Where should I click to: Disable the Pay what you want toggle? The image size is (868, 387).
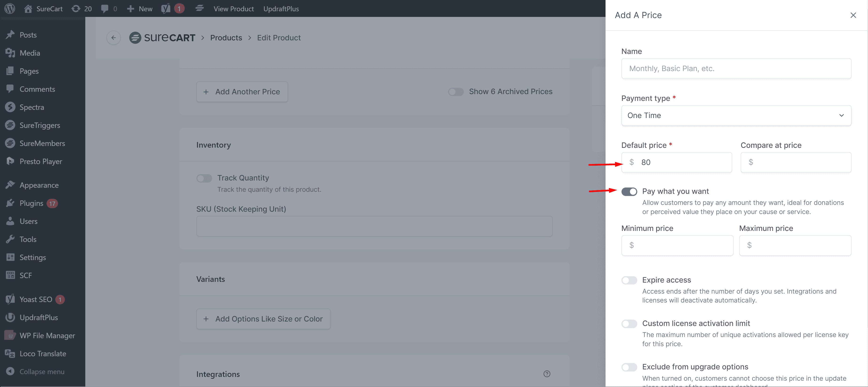click(629, 192)
